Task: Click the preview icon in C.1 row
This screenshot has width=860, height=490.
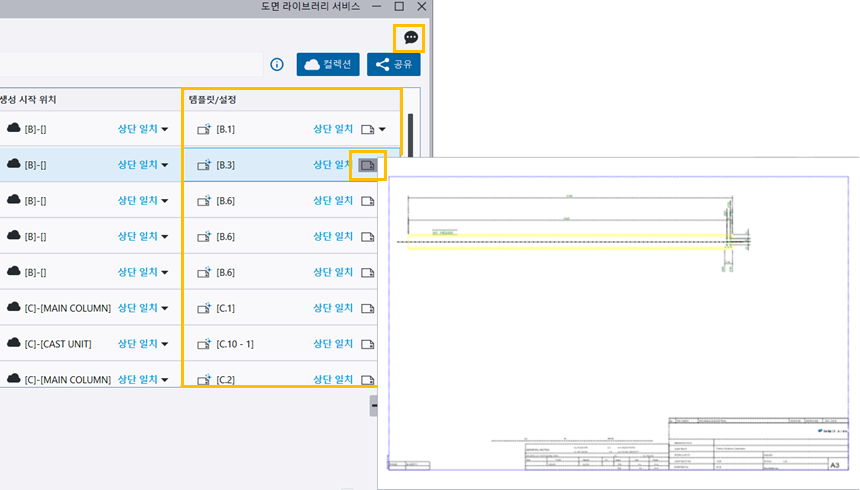Action: (367, 308)
